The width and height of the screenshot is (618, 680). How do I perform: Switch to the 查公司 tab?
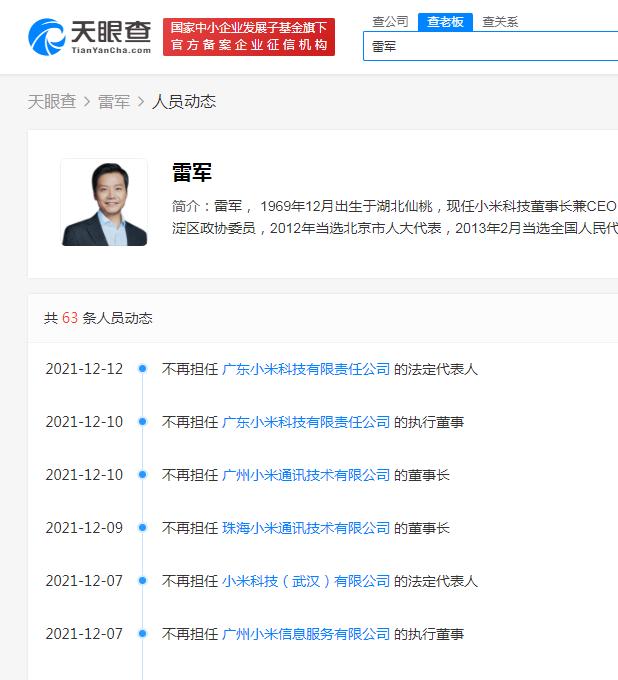click(390, 21)
